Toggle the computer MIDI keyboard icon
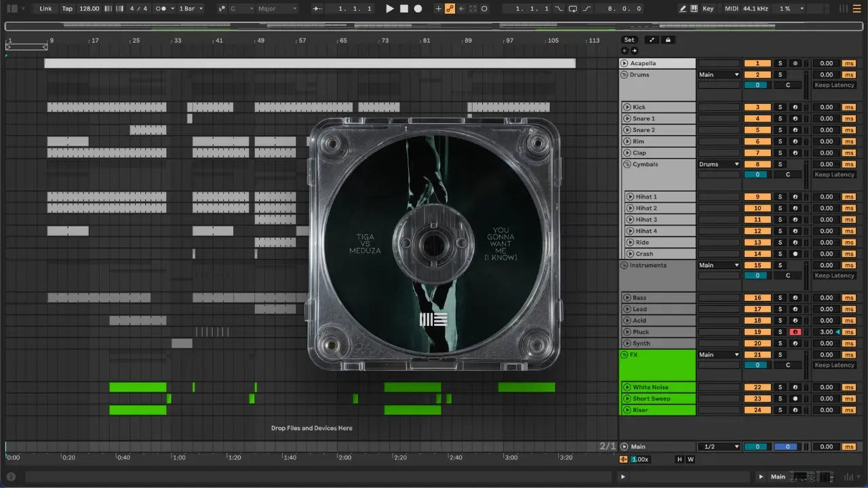This screenshot has height=488, width=868. (694, 9)
